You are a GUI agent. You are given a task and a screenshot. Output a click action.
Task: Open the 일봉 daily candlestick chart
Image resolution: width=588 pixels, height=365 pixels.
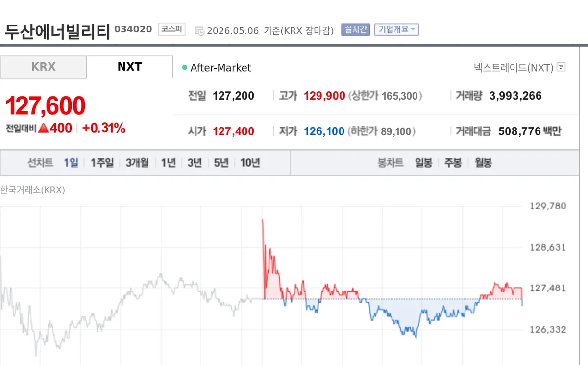tap(423, 163)
